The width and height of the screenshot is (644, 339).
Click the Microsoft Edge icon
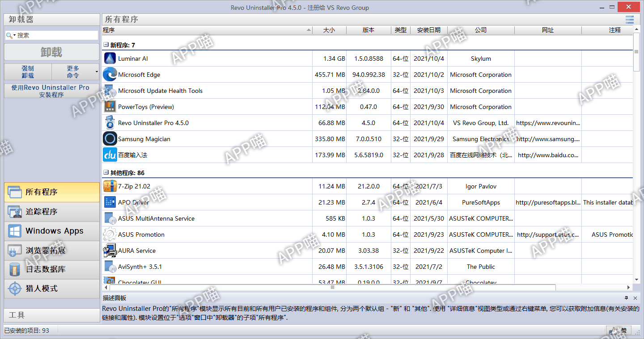tap(110, 75)
